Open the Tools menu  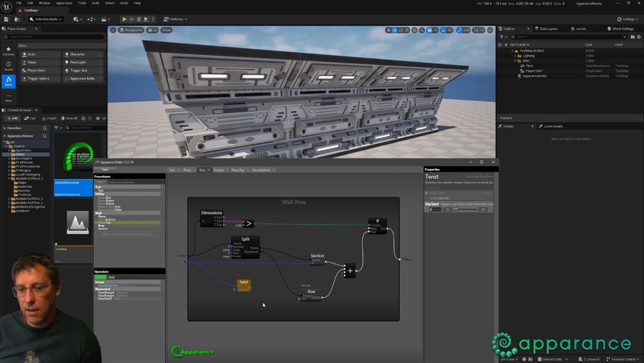tap(82, 3)
